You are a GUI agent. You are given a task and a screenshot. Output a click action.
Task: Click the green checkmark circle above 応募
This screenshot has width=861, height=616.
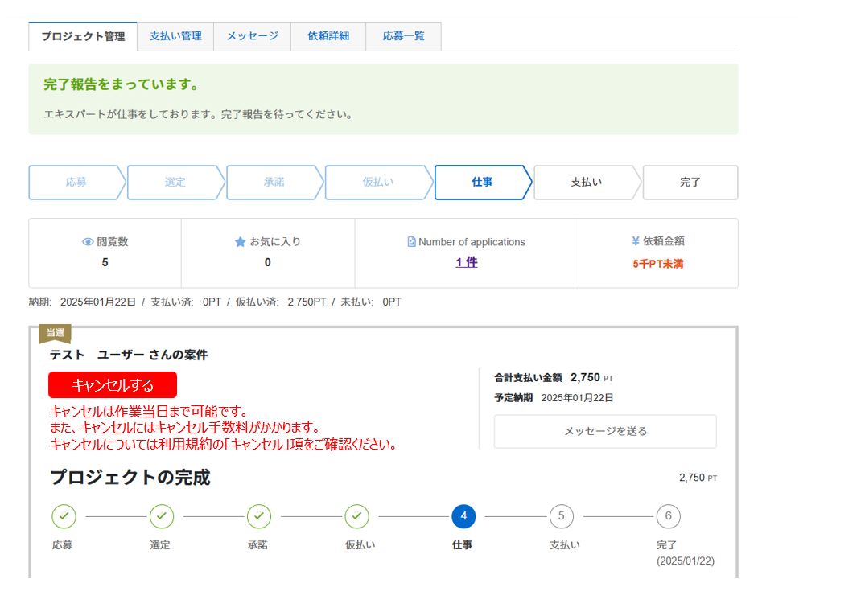[x=64, y=516]
